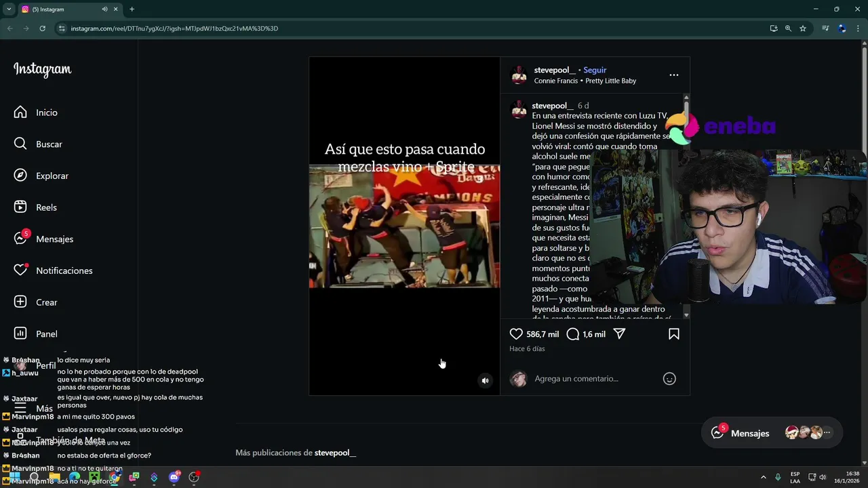This screenshot has width=868, height=488.
Task: Open the Más hamburger menu
Action: (x=33, y=409)
